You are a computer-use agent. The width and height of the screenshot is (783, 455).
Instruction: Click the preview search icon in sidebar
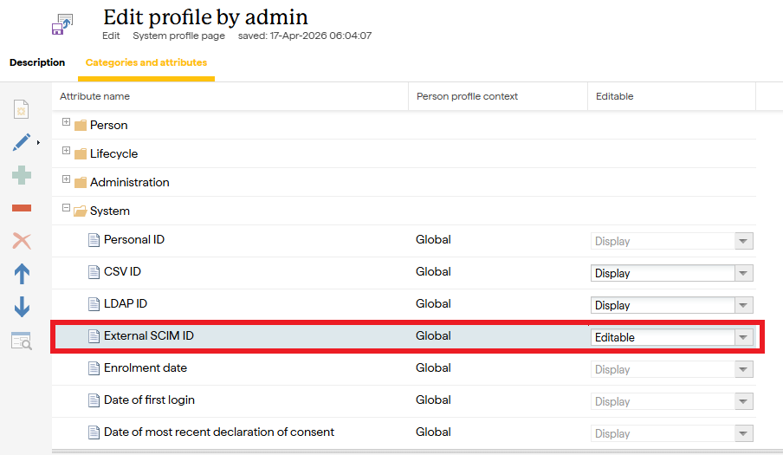21,341
